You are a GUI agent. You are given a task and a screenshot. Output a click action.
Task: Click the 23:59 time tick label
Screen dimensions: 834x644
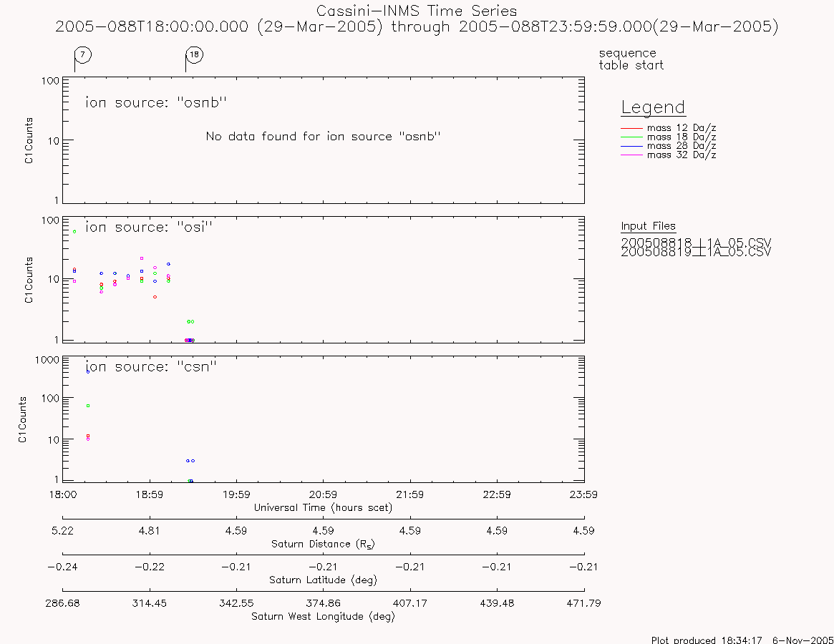pos(583,494)
